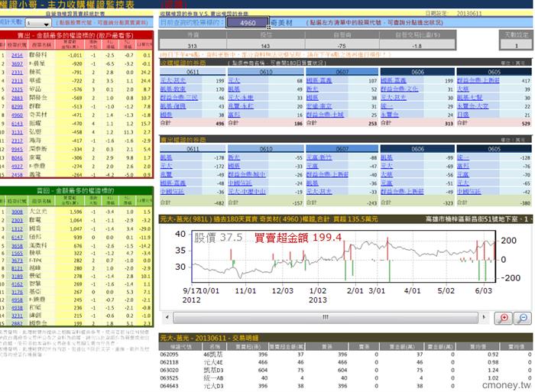This screenshot has height=392, width=535.
Task: Open the statistics days dropdown
Action: coord(38,23)
